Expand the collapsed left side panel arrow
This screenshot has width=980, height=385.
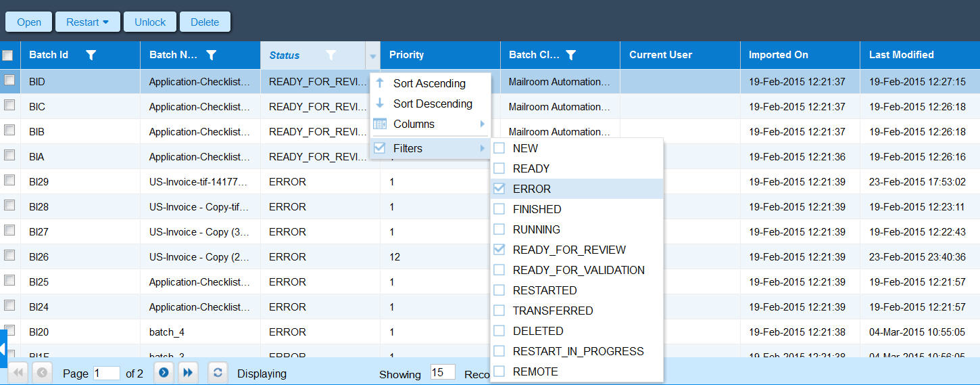tap(3, 349)
